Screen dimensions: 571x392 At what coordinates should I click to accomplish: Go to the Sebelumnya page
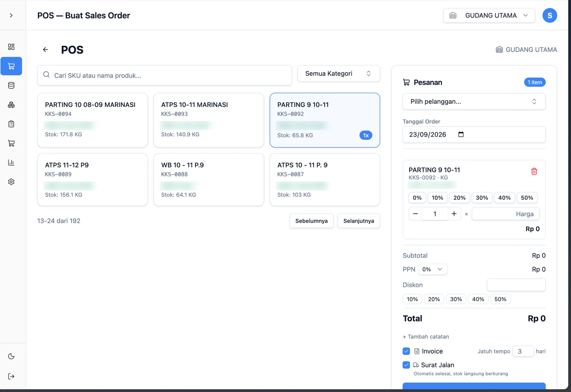(x=311, y=221)
